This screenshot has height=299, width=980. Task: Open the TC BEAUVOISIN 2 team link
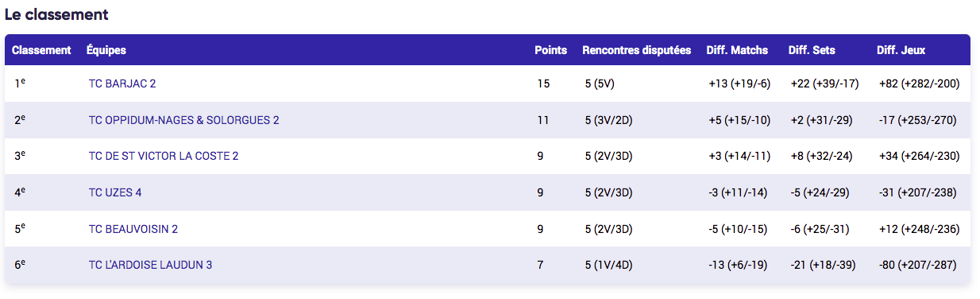[133, 229]
